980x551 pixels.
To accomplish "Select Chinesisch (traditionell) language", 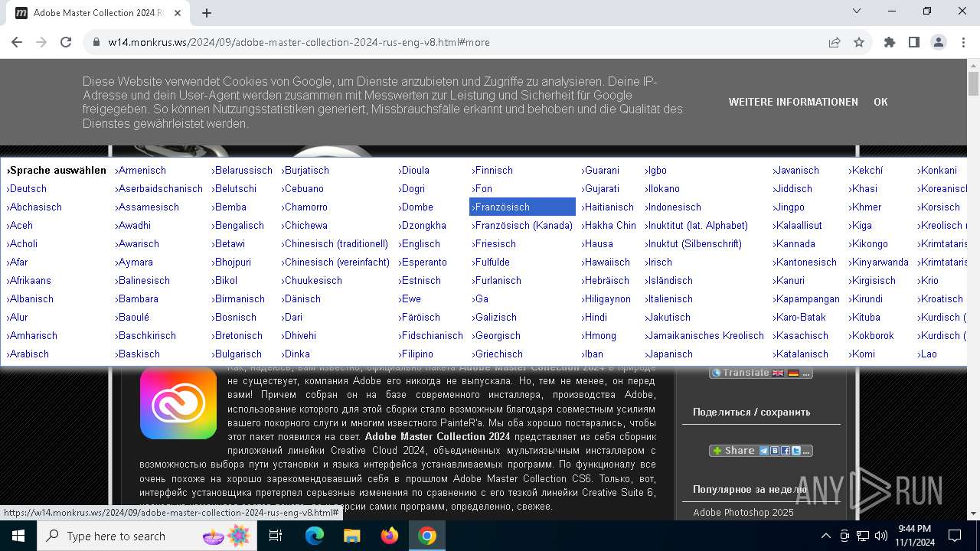I will 335,243.
